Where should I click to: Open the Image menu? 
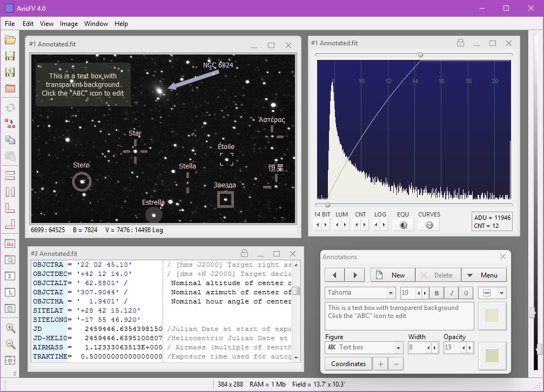[x=69, y=24]
